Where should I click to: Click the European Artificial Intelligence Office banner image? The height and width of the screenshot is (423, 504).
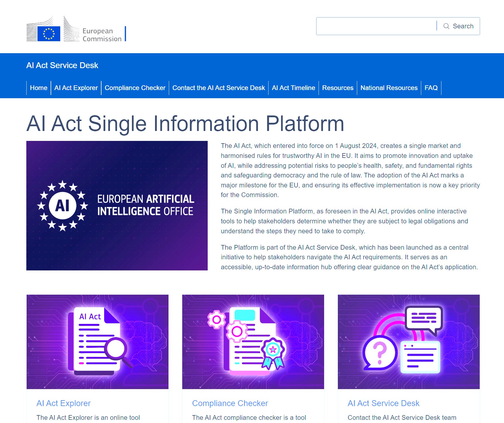click(x=117, y=206)
